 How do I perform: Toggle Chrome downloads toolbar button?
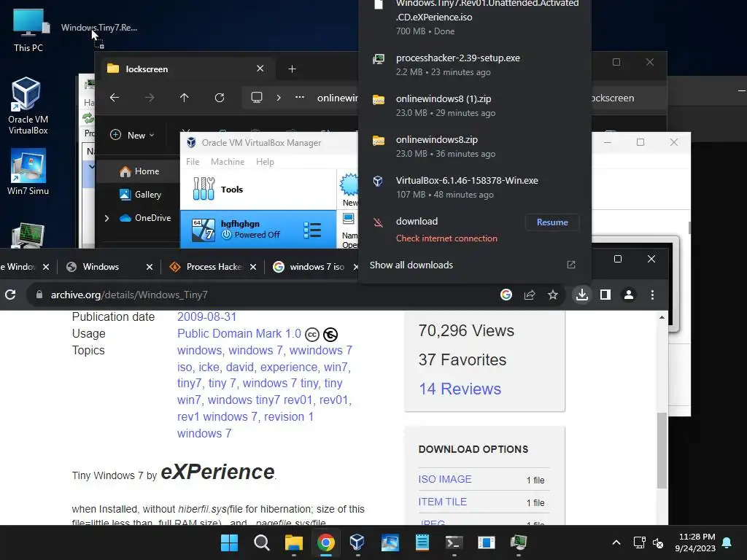tap(581, 295)
